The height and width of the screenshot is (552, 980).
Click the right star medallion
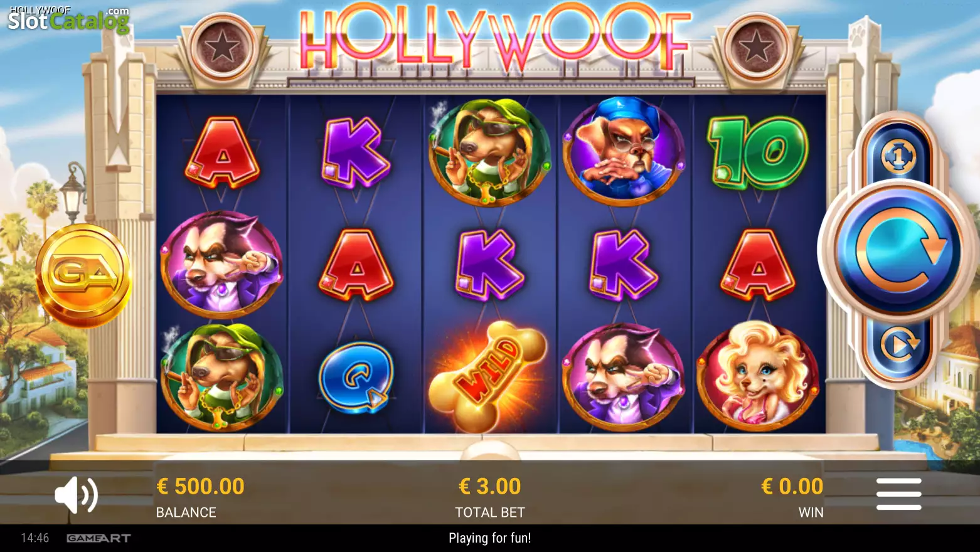pos(756,48)
